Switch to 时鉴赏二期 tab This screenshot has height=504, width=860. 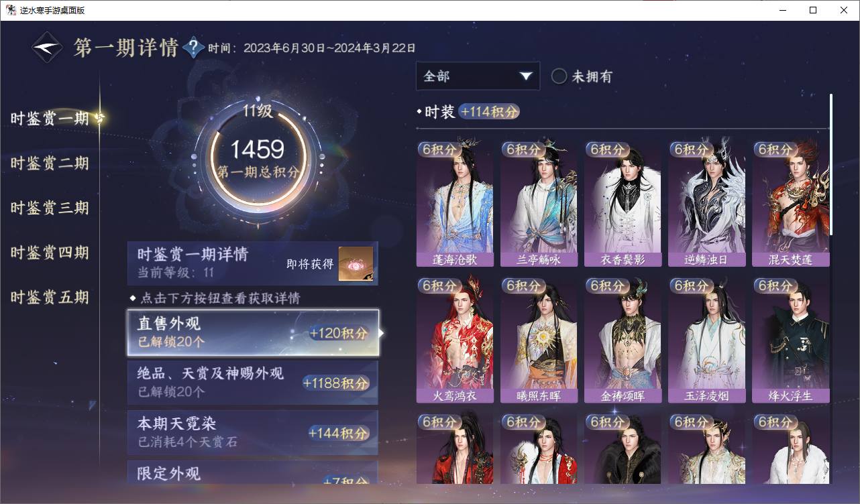click(x=50, y=164)
